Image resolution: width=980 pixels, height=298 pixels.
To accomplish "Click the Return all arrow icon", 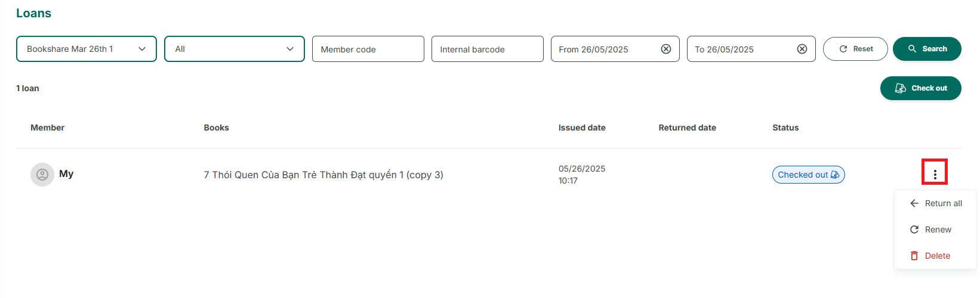I will click(x=914, y=203).
